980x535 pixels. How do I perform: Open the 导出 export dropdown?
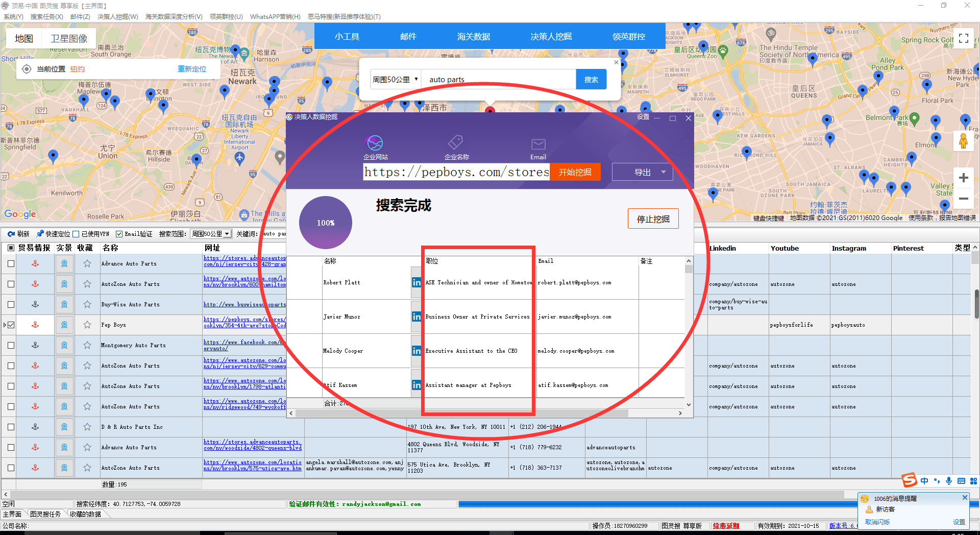(x=663, y=172)
